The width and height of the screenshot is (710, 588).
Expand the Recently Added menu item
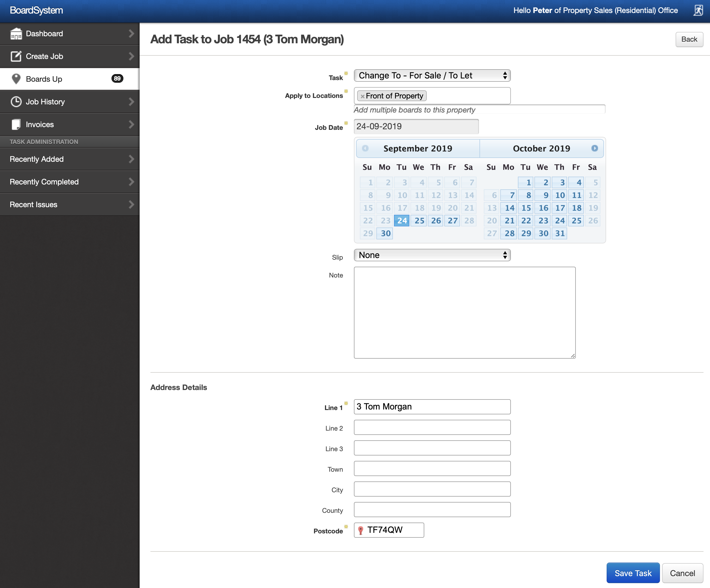pyautogui.click(x=70, y=159)
